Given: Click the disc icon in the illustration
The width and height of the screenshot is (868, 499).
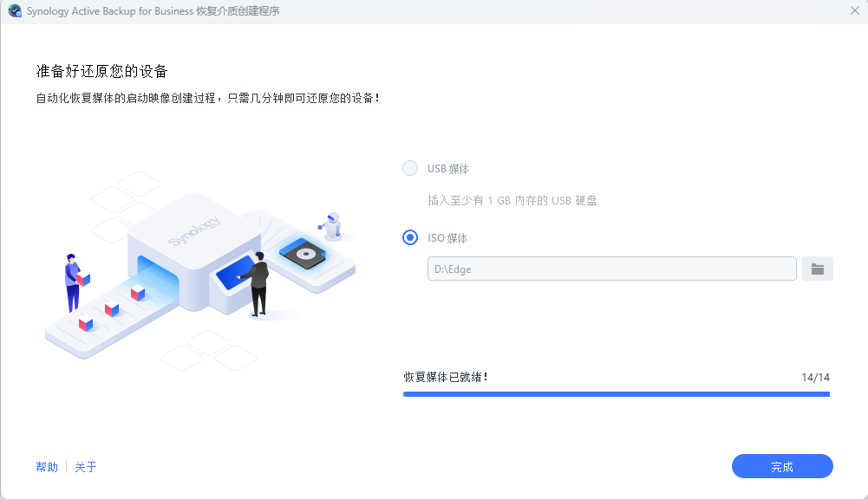Looking at the screenshot, I should tap(305, 254).
